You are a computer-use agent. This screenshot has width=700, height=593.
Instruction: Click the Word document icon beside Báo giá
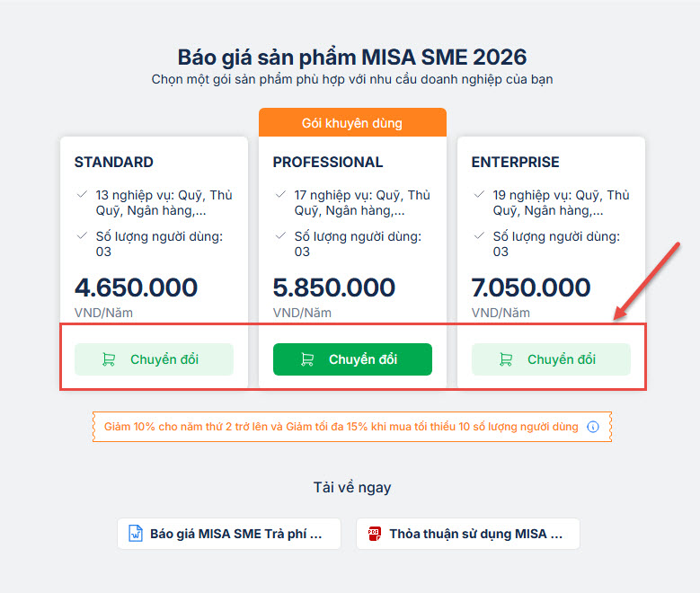tap(136, 534)
